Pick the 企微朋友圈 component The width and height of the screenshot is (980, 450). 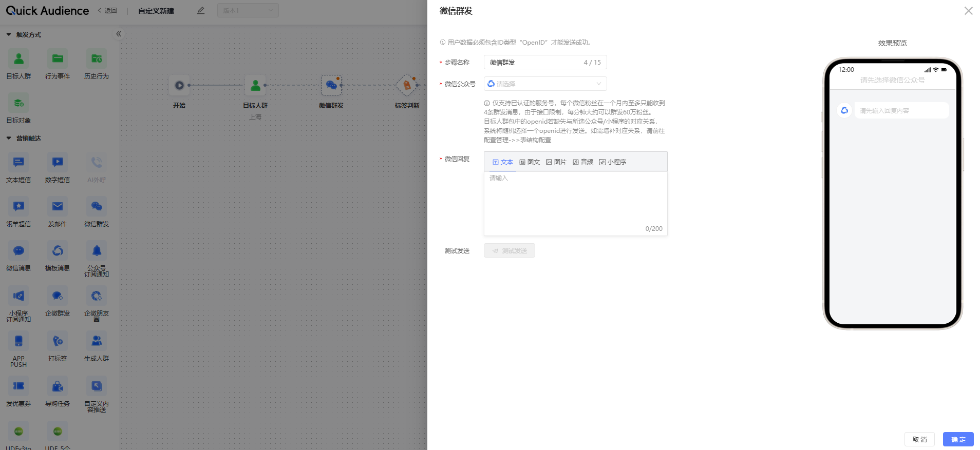(97, 296)
